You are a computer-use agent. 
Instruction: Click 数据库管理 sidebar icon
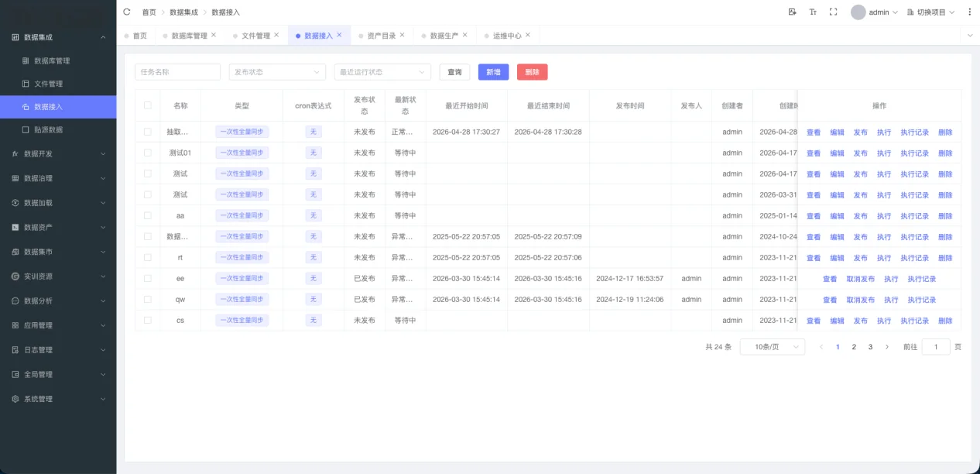coord(26,60)
